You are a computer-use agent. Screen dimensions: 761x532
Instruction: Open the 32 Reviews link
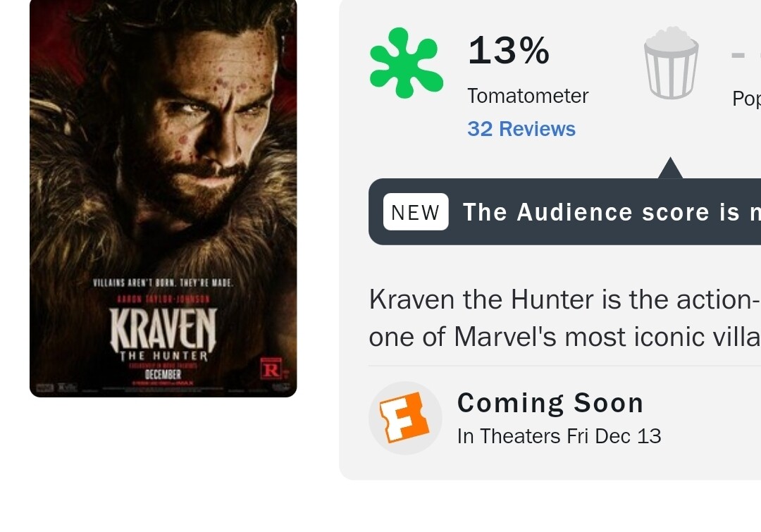(521, 129)
